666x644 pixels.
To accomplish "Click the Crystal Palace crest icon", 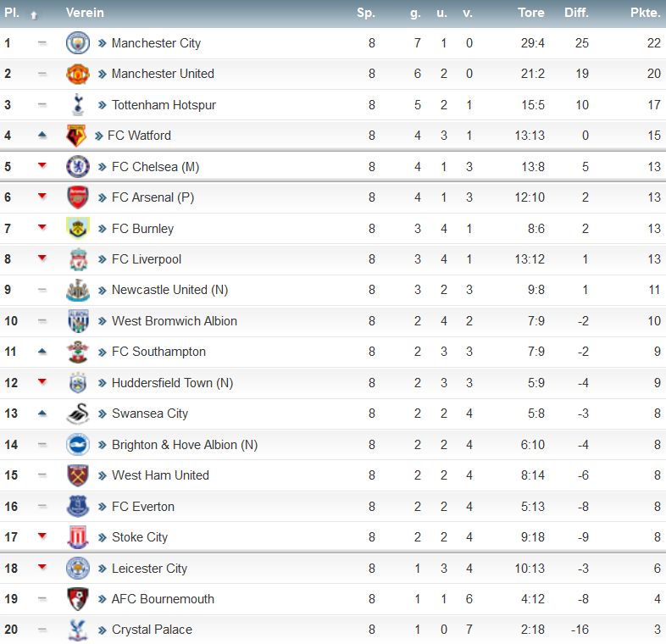I will [78, 630].
